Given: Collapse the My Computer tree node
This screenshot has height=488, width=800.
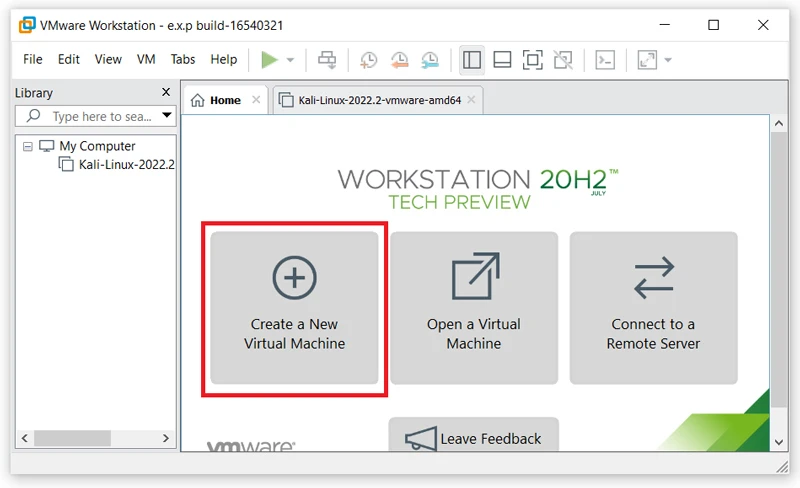Looking at the screenshot, I should coord(28,147).
